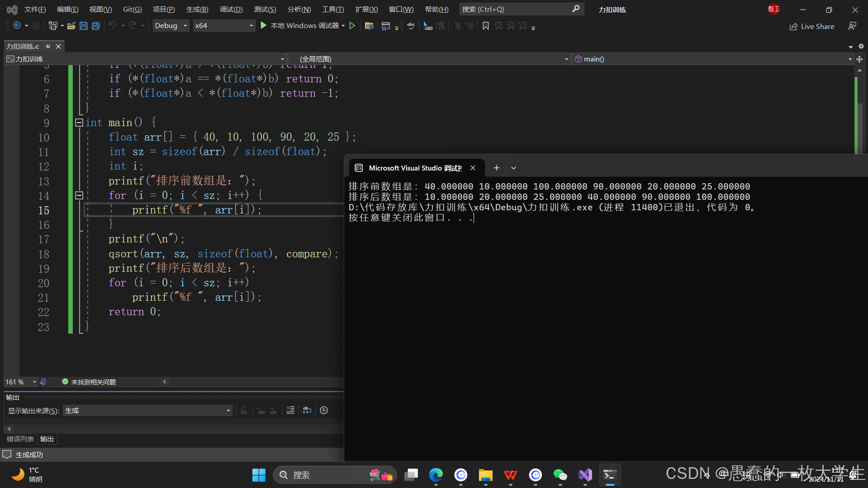
Task: Click the new project icon in toolbar
Action: pyautogui.click(x=53, y=26)
